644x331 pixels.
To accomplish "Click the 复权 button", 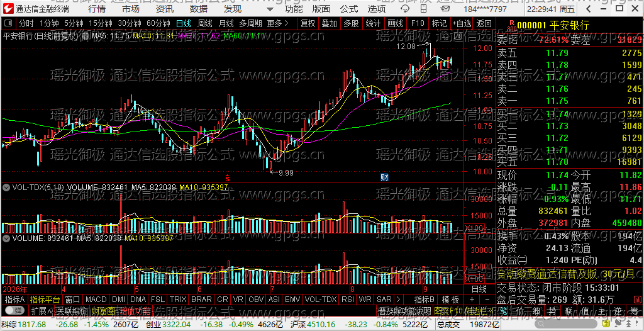I will click(x=308, y=23).
